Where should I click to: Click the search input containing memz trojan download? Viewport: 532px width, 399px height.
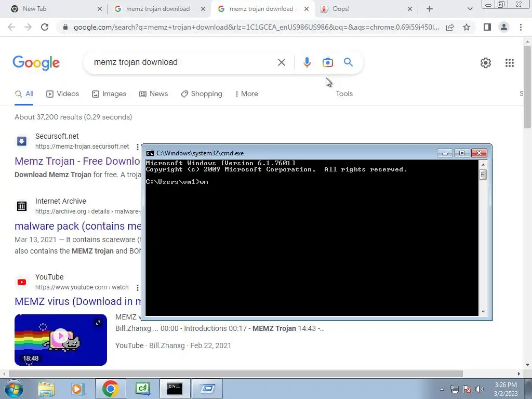[x=183, y=62]
